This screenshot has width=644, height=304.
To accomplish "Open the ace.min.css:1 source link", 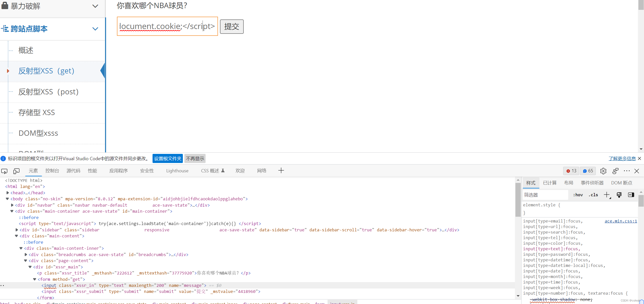I will 621,221.
